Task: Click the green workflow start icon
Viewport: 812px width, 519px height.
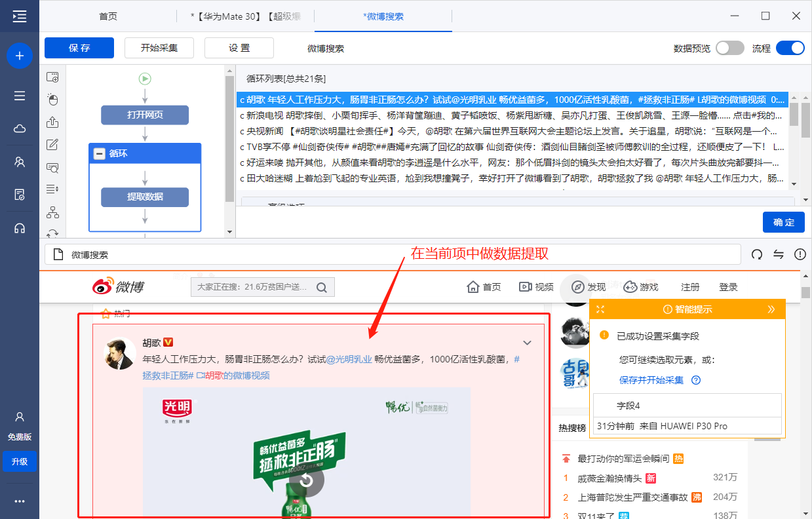Action: tap(145, 79)
